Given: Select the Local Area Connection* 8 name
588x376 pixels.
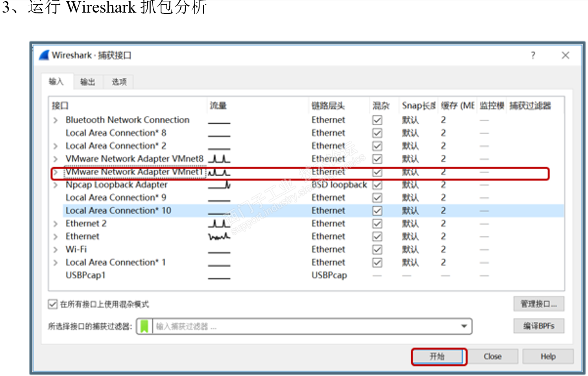Looking at the screenshot, I should [116, 133].
